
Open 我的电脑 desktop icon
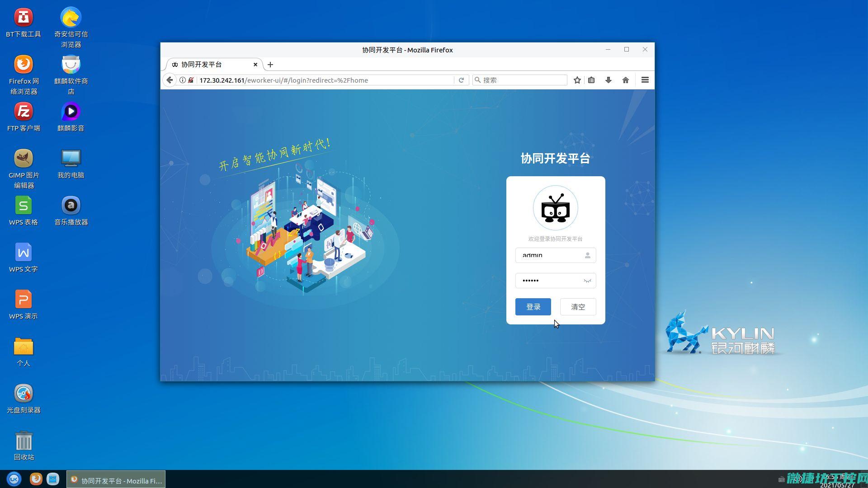pyautogui.click(x=71, y=164)
